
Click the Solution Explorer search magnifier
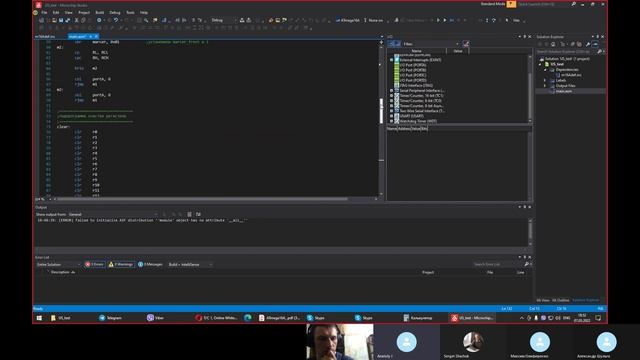[x=599, y=51]
